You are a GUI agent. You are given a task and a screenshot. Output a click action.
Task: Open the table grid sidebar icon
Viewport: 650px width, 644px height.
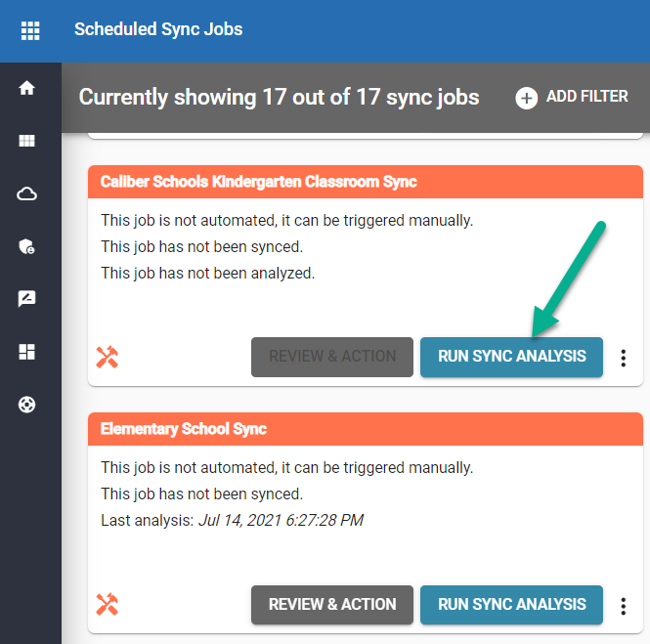(x=27, y=141)
